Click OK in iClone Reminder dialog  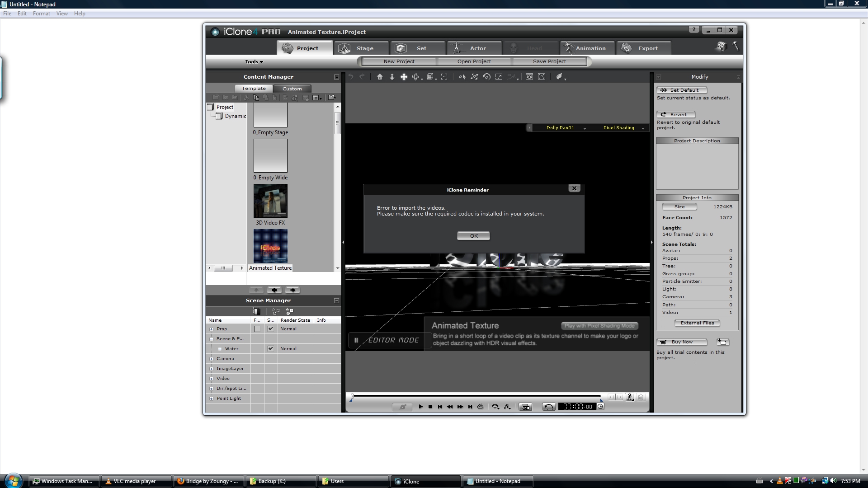[x=473, y=236]
